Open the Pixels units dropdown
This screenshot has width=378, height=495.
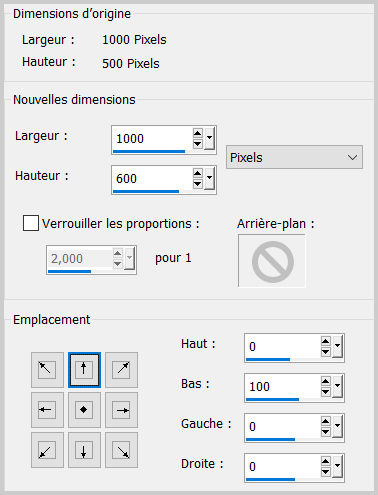click(294, 157)
